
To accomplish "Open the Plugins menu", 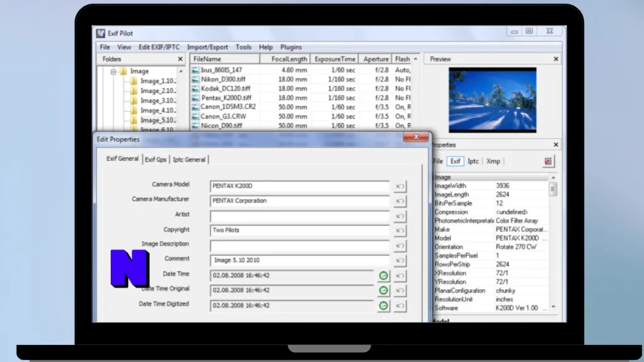I will click(x=291, y=47).
